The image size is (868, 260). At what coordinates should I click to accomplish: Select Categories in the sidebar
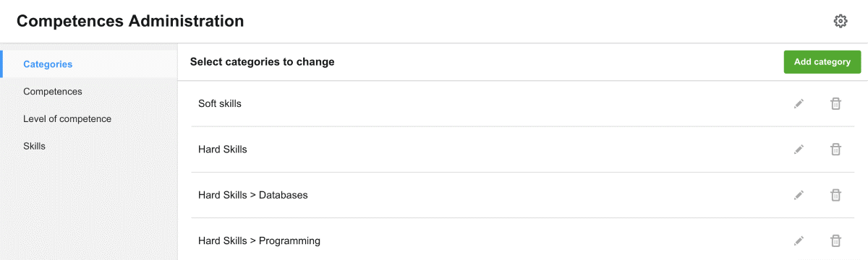(x=48, y=64)
